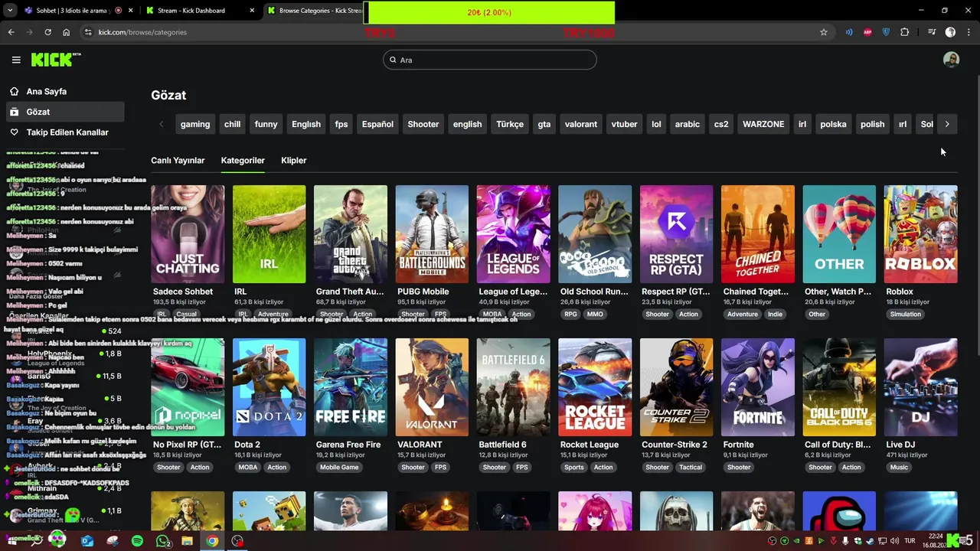This screenshot has height=551, width=980.
Task: Show previous category tags with left arrow
Action: (161, 124)
